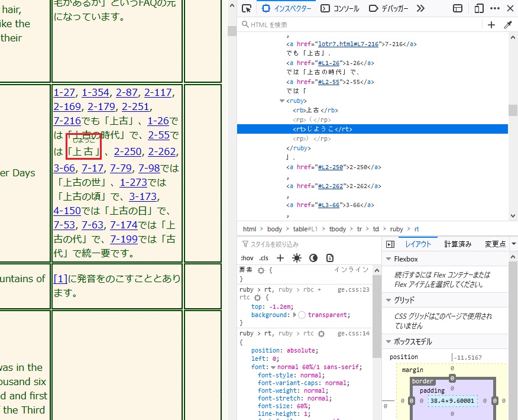Screen dimensions: 518x420
Task: Collapse the ボックスモデル section
Action: point(388,342)
